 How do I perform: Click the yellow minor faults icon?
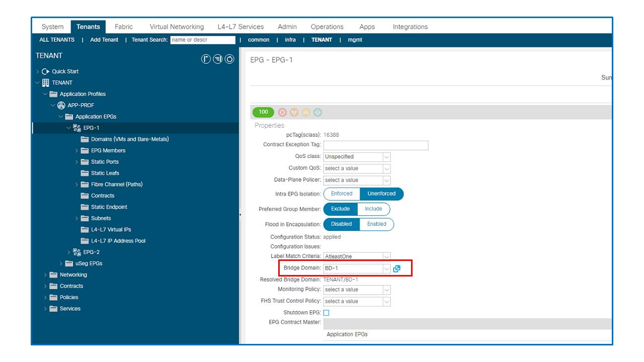coord(306,112)
